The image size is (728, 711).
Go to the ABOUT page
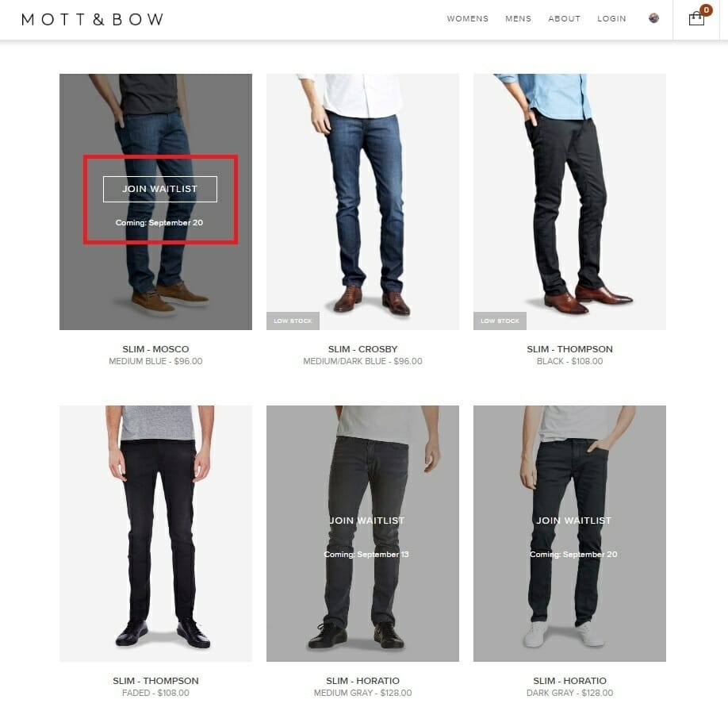564,18
